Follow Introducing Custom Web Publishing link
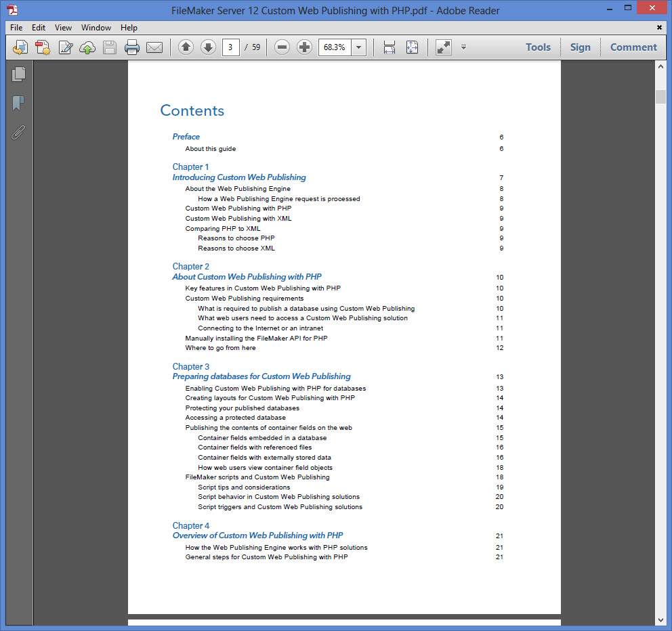Screen dimensions: 672x631 click(239, 177)
